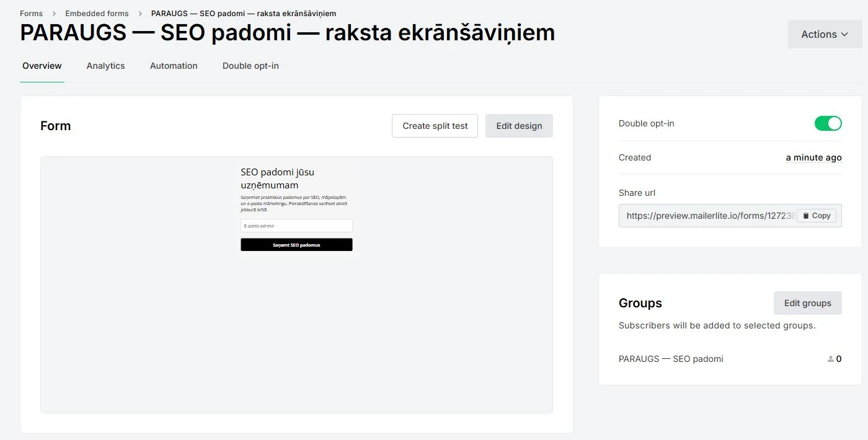Click the share URL field
This screenshot has height=440, width=868.
(x=730, y=216)
